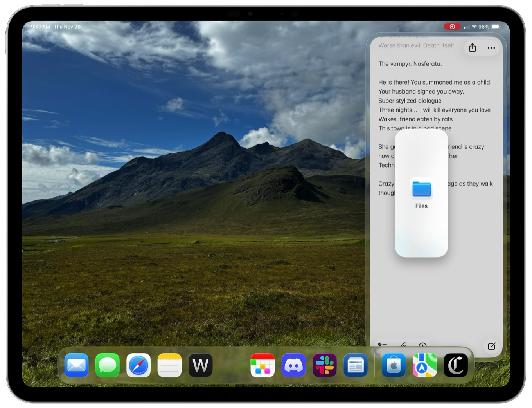Open Mail from the dock
Screen dimensions: 532x408
[x=76, y=365]
